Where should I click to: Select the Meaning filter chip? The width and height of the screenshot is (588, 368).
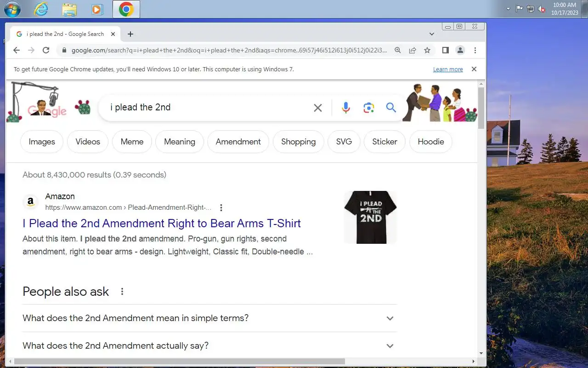coord(180,142)
